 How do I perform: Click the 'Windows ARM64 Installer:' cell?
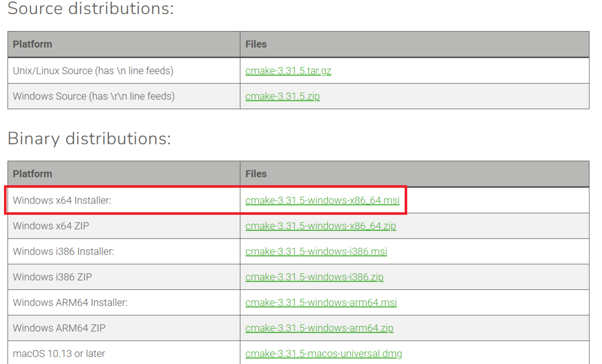tap(124, 303)
